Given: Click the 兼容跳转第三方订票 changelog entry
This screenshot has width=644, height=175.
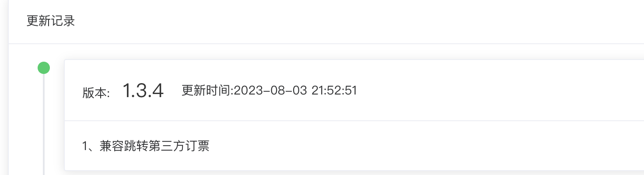Looking at the screenshot, I should pyautogui.click(x=154, y=146).
